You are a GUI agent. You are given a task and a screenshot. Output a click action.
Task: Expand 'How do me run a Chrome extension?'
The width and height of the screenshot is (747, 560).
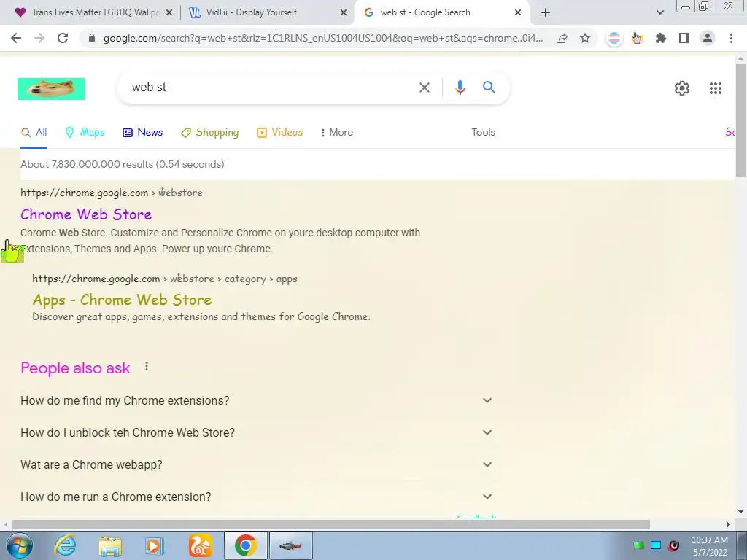(257, 497)
